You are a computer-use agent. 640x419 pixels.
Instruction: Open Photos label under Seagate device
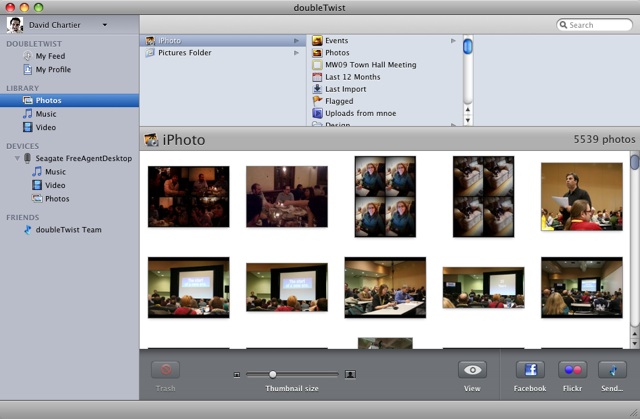click(57, 199)
